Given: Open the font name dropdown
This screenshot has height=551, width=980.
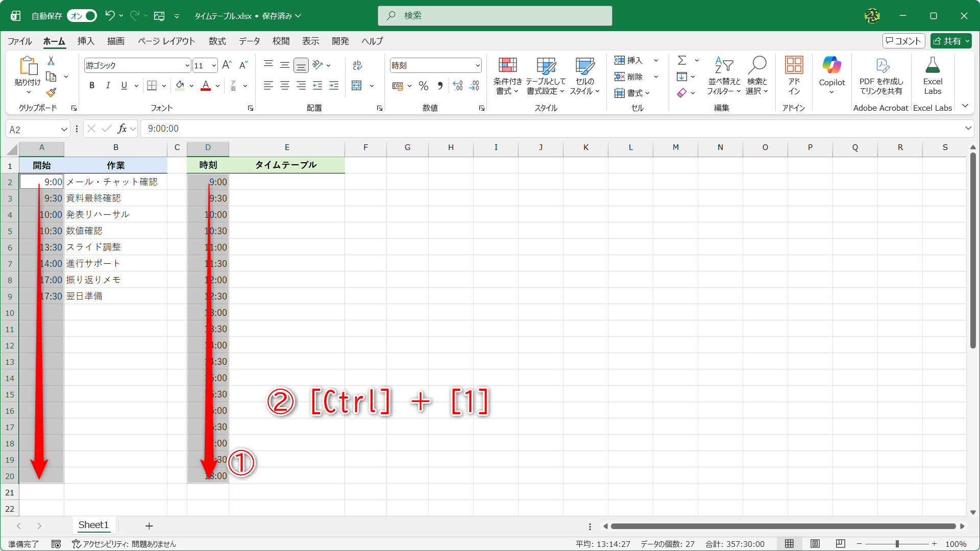Looking at the screenshot, I should (186, 65).
